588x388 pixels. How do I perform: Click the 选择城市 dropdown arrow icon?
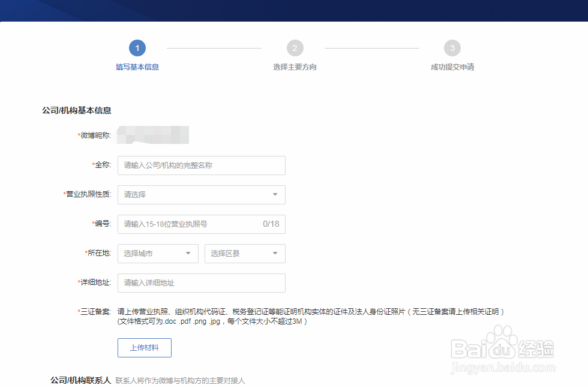190,253
